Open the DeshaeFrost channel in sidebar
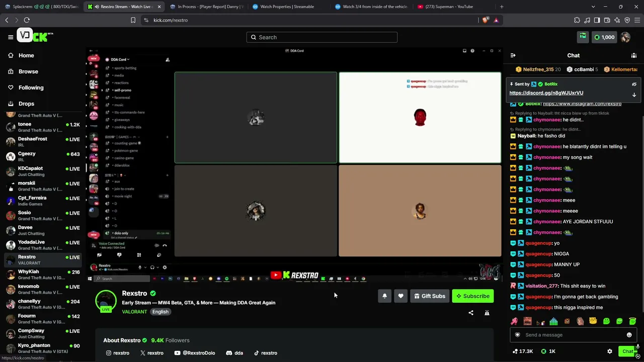The height and width of the screenshot is (362, 644). tap(43, 142)
